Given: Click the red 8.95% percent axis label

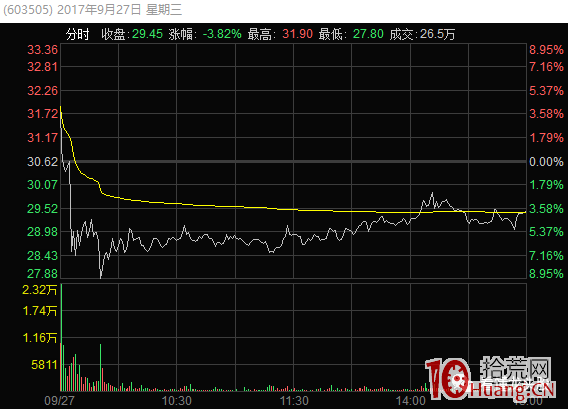Looking at the screenshot, I should click(x=546, y=50).
